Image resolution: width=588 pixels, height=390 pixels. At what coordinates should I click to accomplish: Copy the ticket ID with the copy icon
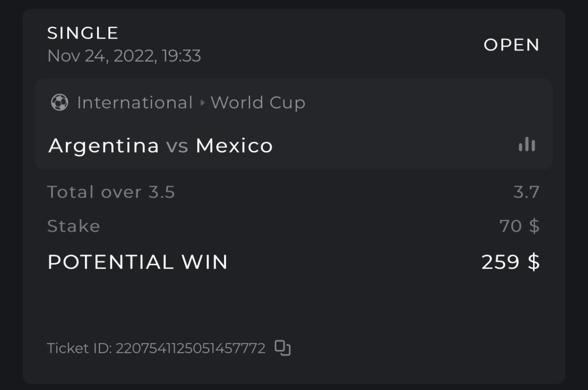coord(283,348)
